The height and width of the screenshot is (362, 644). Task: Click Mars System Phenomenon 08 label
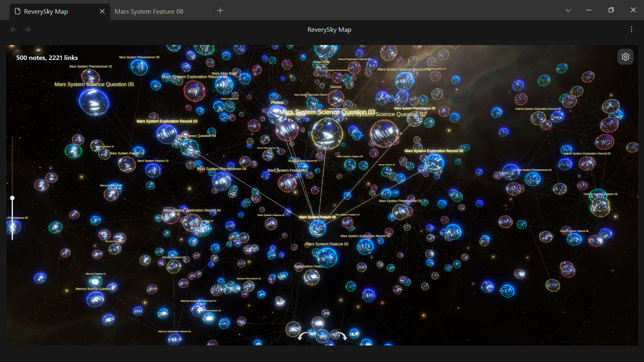pyautogui.click(x=415, y=109)
